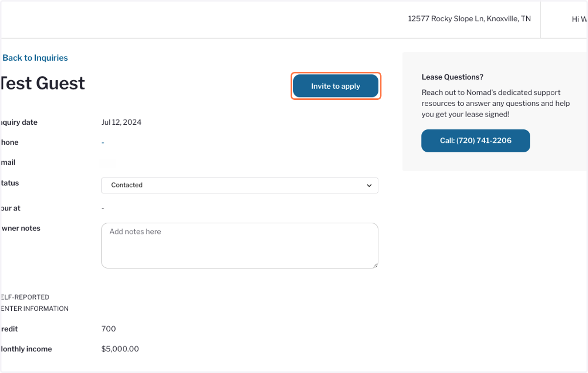Click the blurred email value
588x373 pixels.
(x=107, y=163)
